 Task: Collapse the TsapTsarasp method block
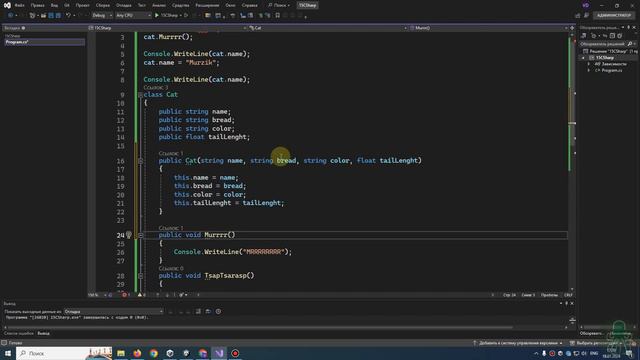pyautogui.click(x=140, y=276)
